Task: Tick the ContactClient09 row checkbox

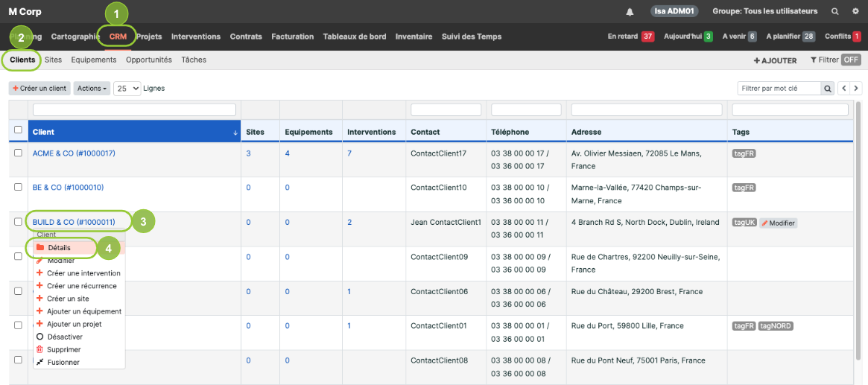Action: tap(18, 256)
